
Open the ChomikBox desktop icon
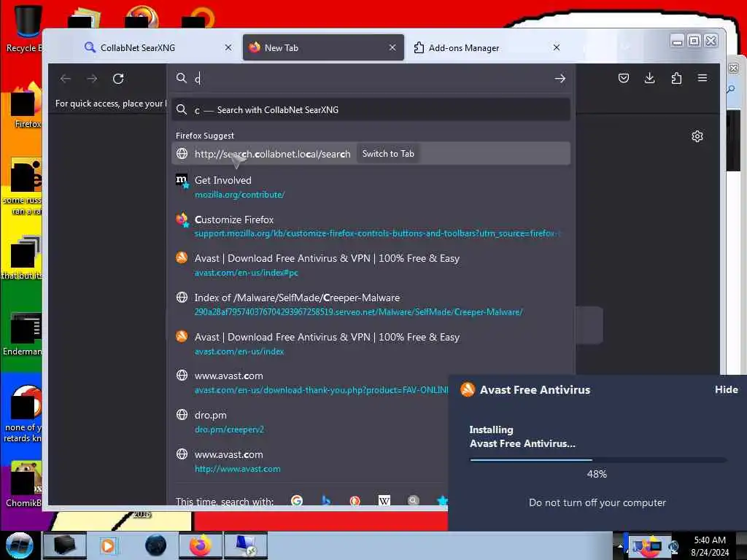[24, 485]
